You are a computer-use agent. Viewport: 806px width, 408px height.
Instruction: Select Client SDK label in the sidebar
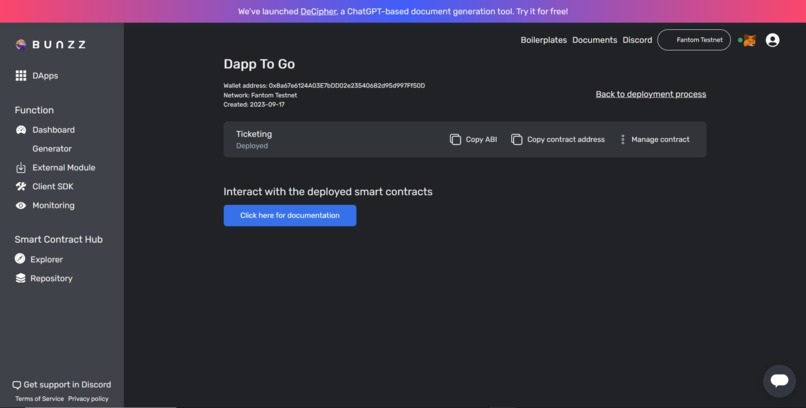tap(53, 187)
